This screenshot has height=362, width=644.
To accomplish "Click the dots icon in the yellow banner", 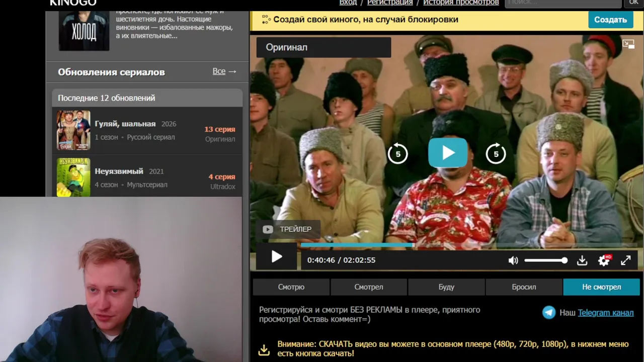I will pos(266,20).
